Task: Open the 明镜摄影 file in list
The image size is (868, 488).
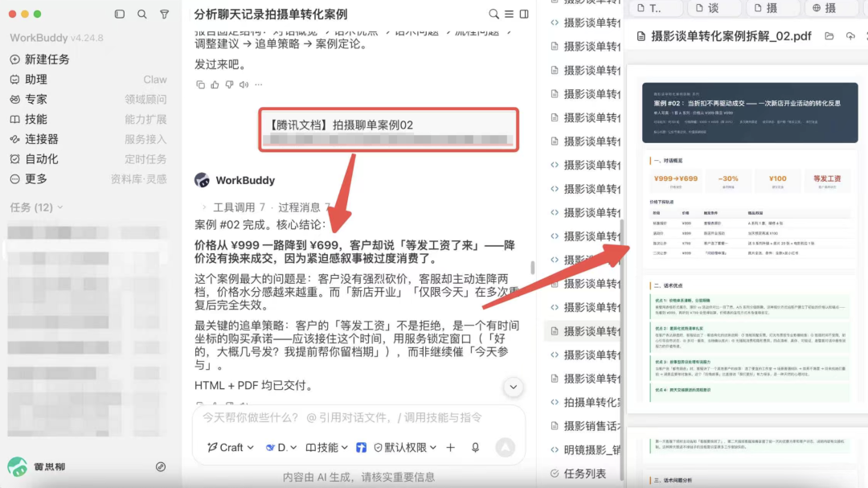Action: (584, 449)
